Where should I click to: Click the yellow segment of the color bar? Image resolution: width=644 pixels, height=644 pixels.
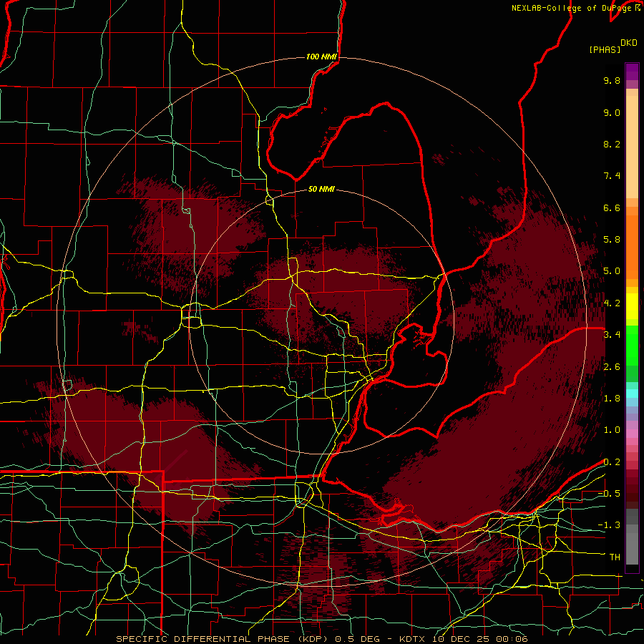point(632,306)
